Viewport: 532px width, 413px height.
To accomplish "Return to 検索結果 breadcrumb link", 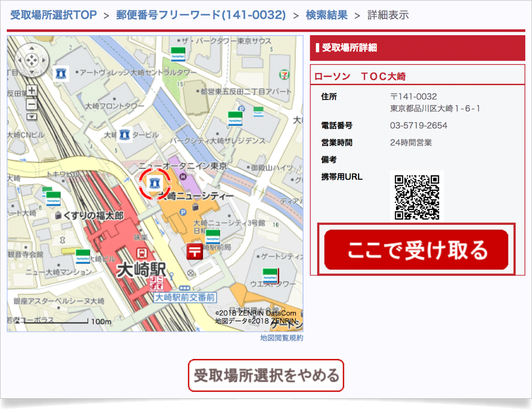I will [x=326, y=15].
